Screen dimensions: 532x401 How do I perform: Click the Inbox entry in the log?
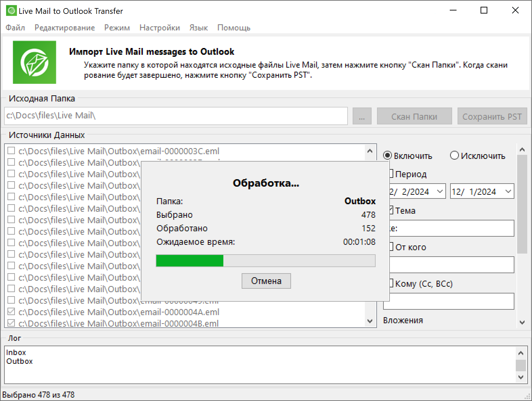click(16, 352)
